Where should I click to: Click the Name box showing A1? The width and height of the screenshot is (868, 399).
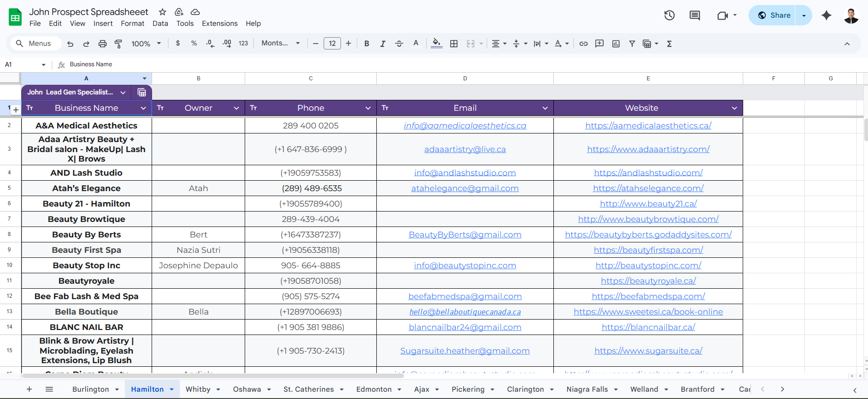click(25, 64)
